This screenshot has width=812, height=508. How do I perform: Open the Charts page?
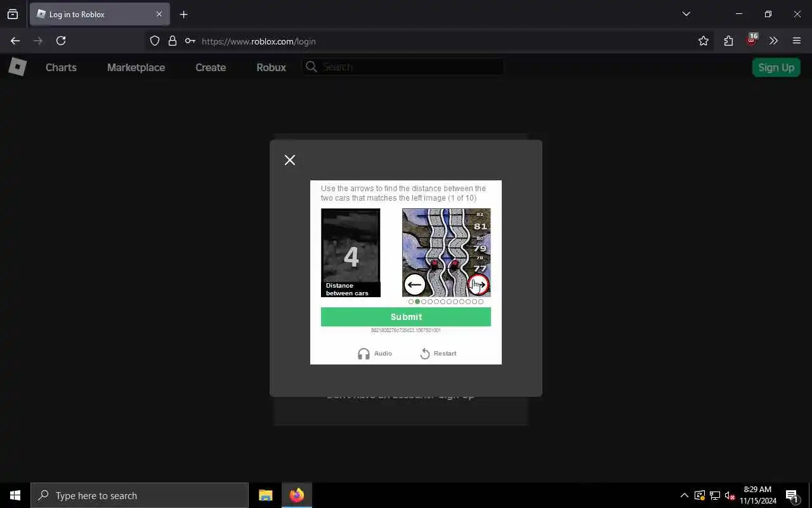[x=61, y=67]
